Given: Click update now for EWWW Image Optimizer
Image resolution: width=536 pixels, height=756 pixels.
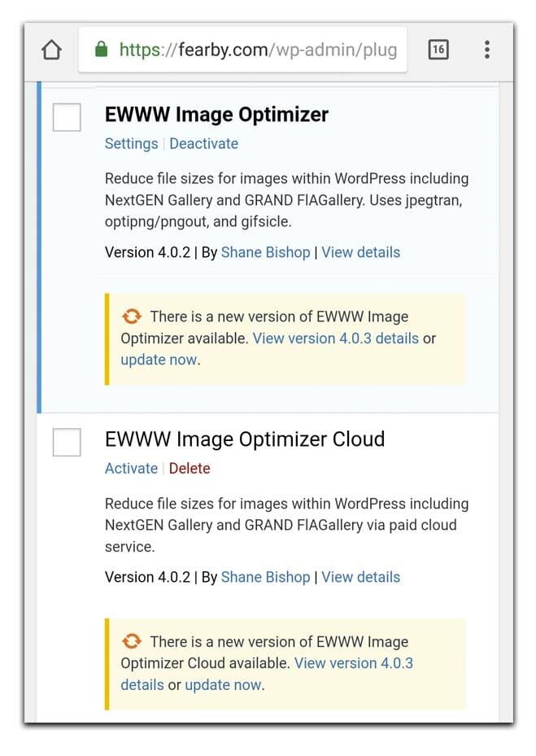Looking at the screenshot, I should pos(159,360).
